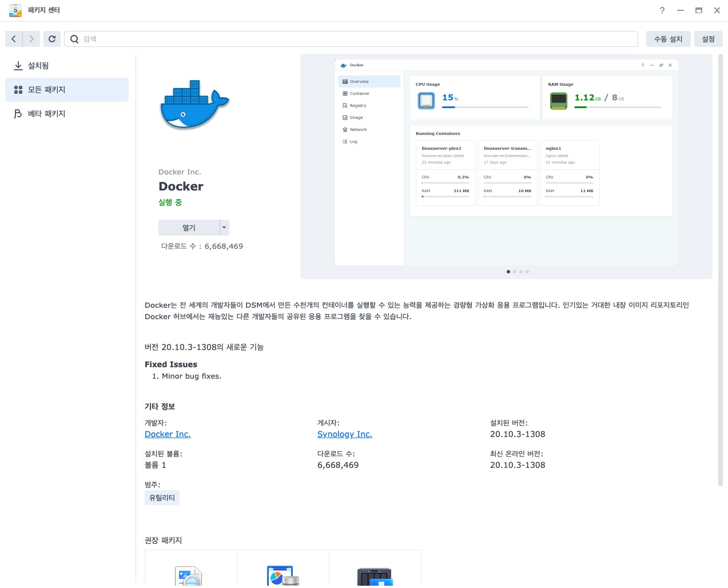The image size is (728, 588).
Task: Open the Docker Inc. developer link
Action: coord(168,434)
